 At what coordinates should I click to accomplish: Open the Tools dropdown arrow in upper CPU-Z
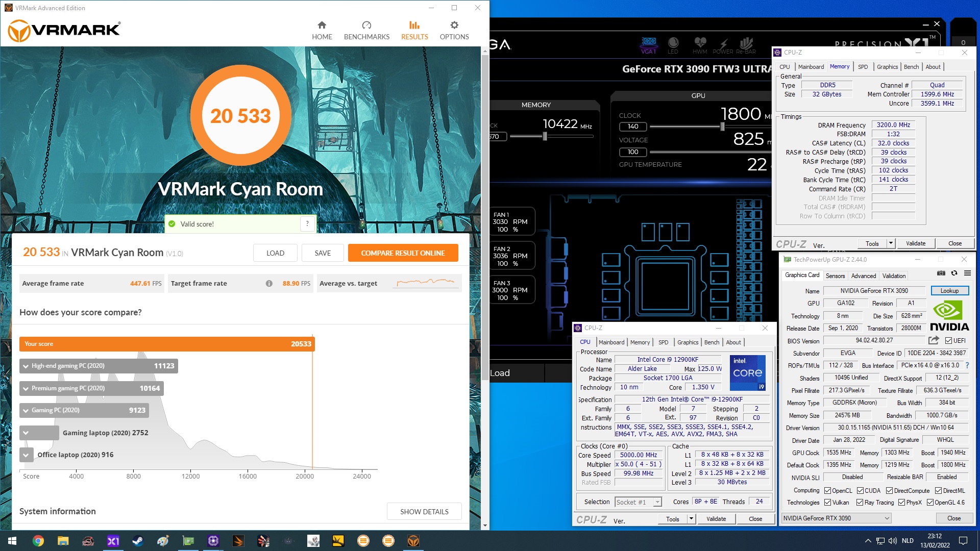point(891,243)
